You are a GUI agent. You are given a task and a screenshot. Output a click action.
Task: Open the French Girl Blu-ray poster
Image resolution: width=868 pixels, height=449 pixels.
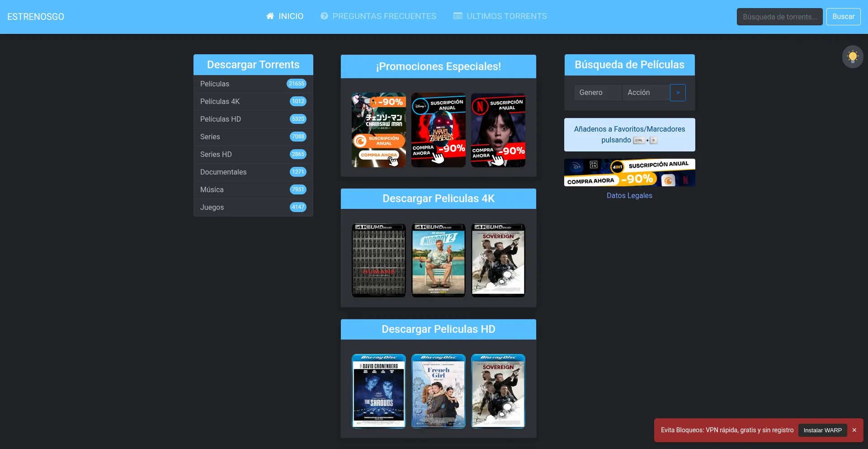[438, 391]
